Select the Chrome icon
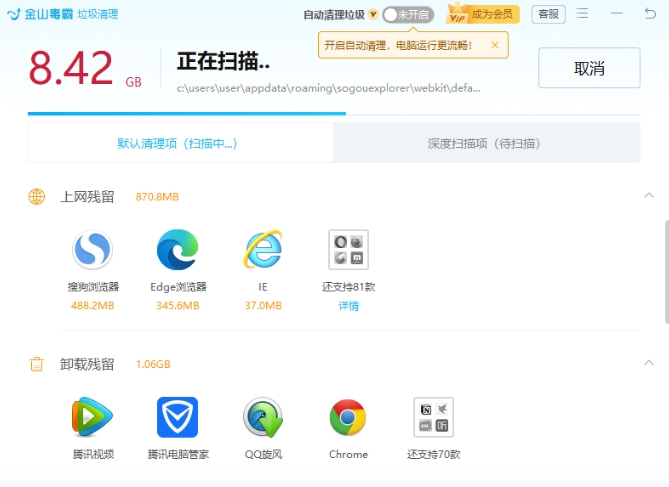The image size is (669, 487). [348, 417]
